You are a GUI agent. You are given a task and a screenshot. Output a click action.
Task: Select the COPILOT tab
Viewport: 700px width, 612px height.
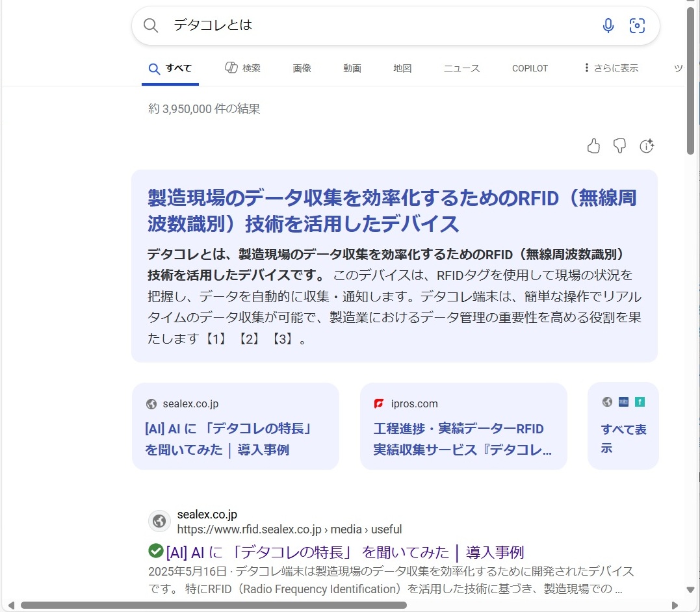point(530,68)
